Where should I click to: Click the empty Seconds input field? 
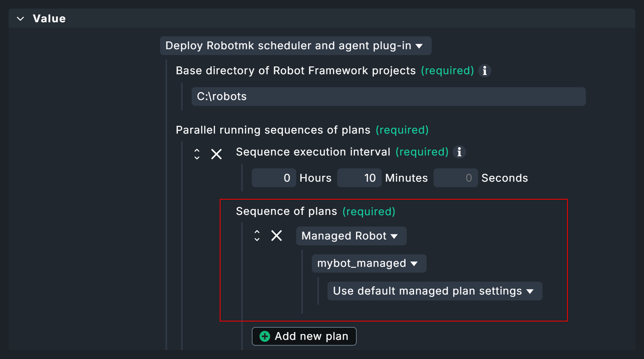click(455, 178)
